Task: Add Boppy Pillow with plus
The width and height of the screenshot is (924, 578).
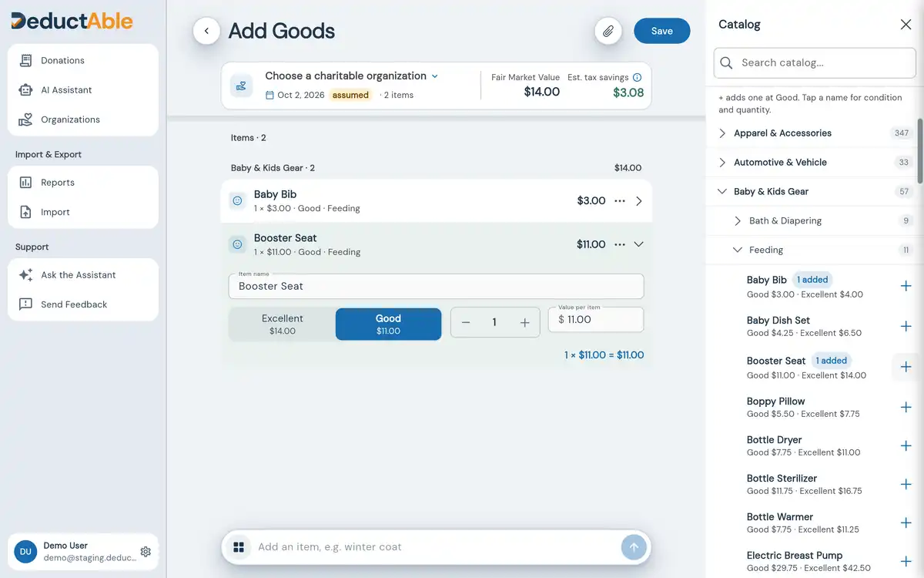Action: 906,407
